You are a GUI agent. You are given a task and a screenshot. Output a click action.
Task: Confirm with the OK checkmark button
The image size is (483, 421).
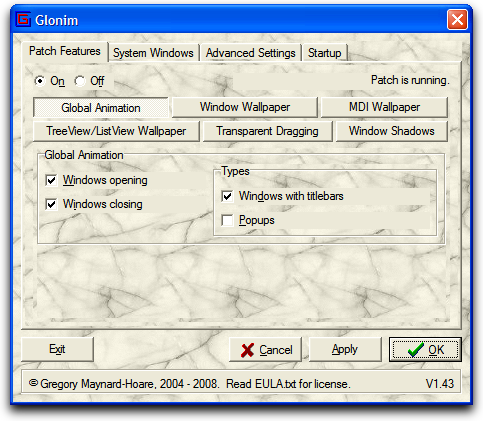tap(425, 350)
